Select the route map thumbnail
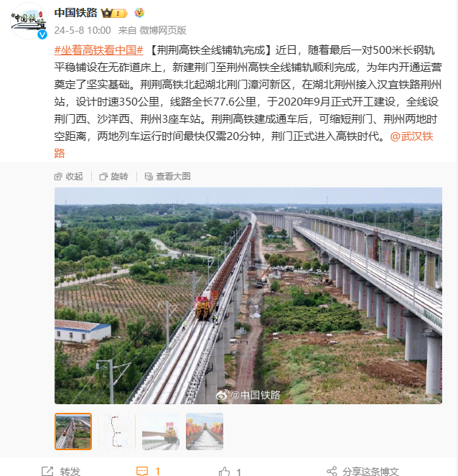The image size is (458, 476). tap(117, 431)
